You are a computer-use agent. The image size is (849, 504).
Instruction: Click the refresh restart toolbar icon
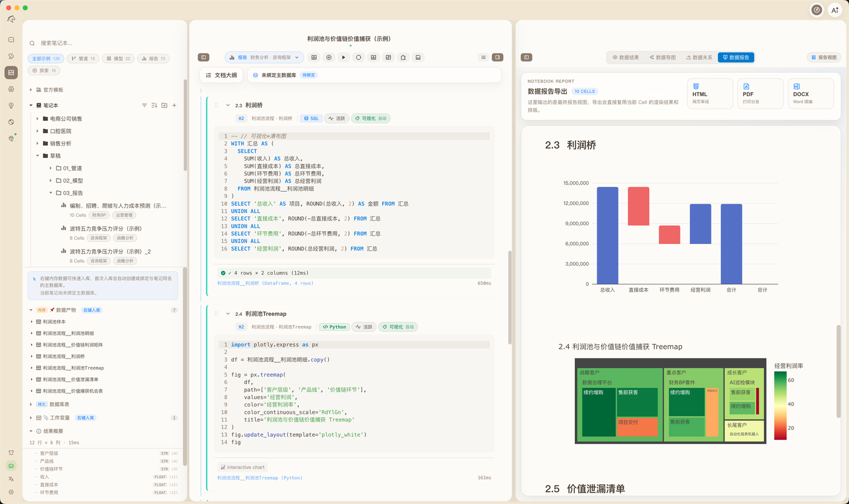(x=358, y=57)
